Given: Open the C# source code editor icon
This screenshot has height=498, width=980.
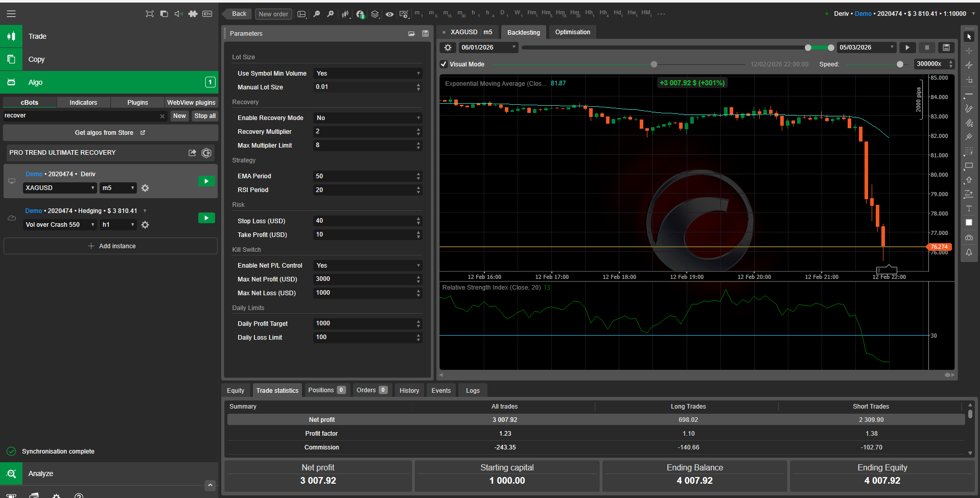Looking at the screenshot, I should pos(206,153).
